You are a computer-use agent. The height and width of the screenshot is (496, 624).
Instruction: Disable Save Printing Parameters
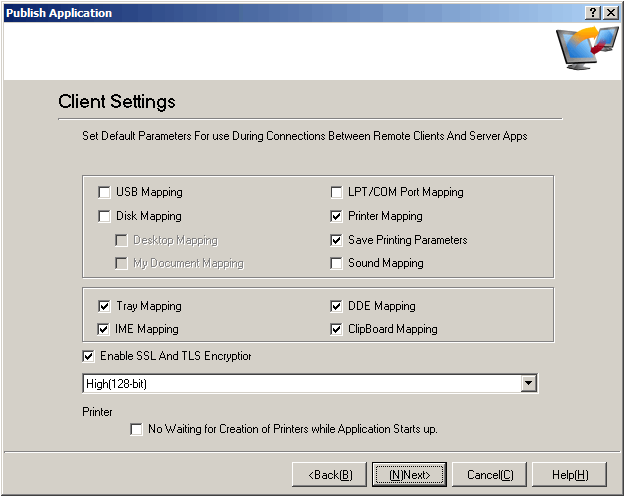pyautogui.click(x=337, y=240)
